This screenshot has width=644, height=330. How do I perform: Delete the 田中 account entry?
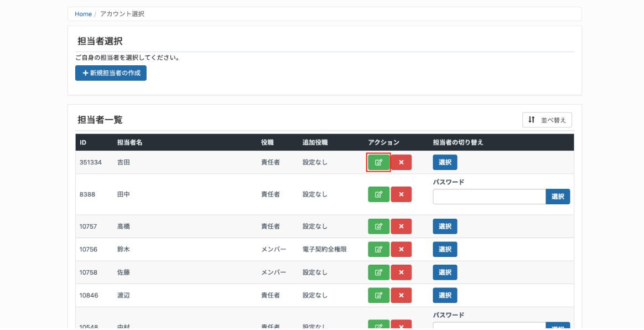pyautogui.click(x=401, y=194)
